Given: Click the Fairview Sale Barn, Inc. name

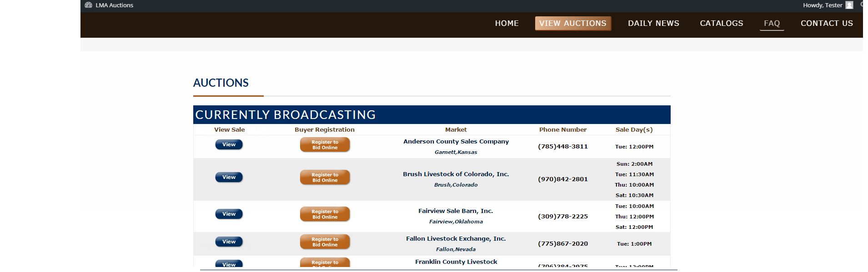Looking at the screenshot, I should pos(456,211).
